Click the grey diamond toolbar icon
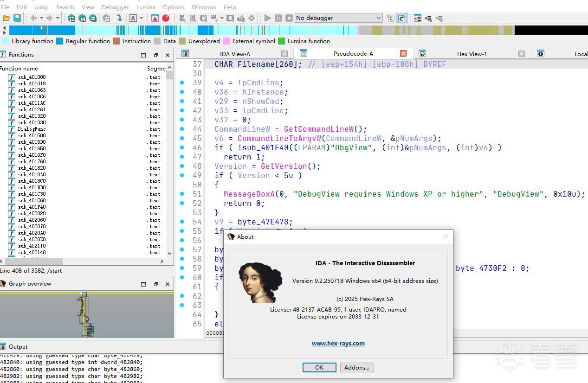This screenshot has height=383, width=588. pos(252,18)
